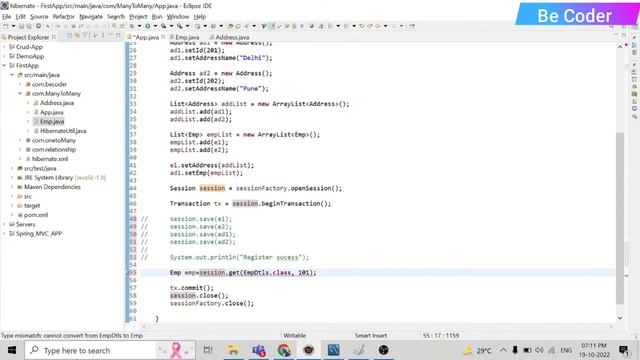
Task: Collapse the com.ManyToMany package
Action: (20, 93)
